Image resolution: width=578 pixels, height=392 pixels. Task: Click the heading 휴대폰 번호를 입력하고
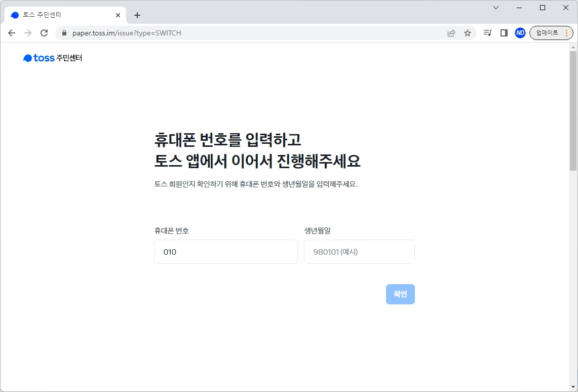(x=227, y=139)
